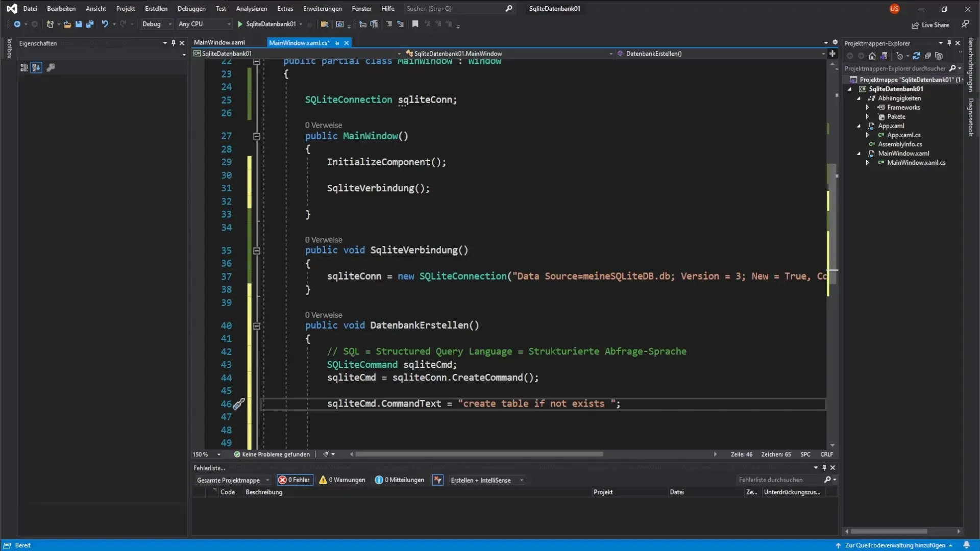Collapse the DatenbankErstellen() method at line 40
The width and height of the screenshot is (980, 551).
[x=257, y=325]
